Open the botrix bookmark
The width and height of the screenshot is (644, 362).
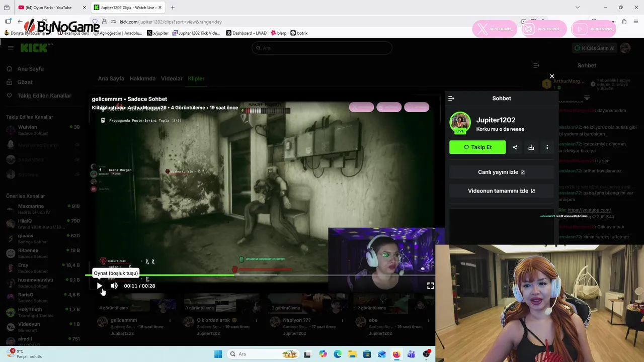pos(299,33)
